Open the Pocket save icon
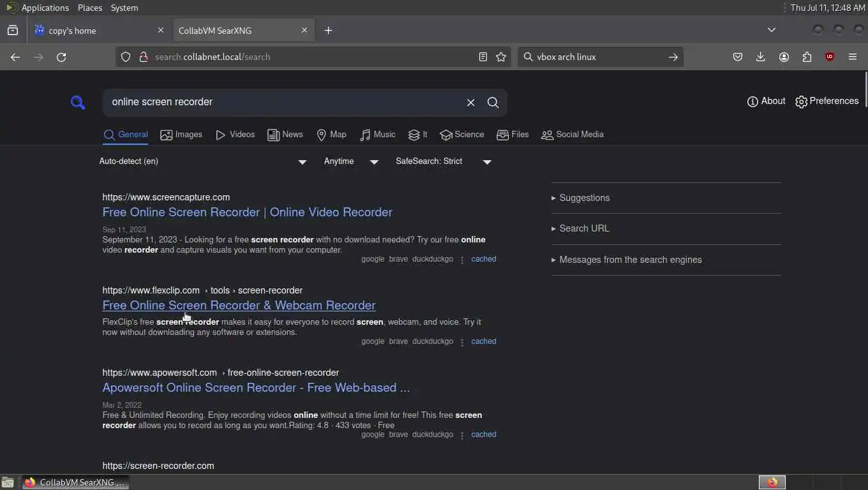 click(738, 57)
